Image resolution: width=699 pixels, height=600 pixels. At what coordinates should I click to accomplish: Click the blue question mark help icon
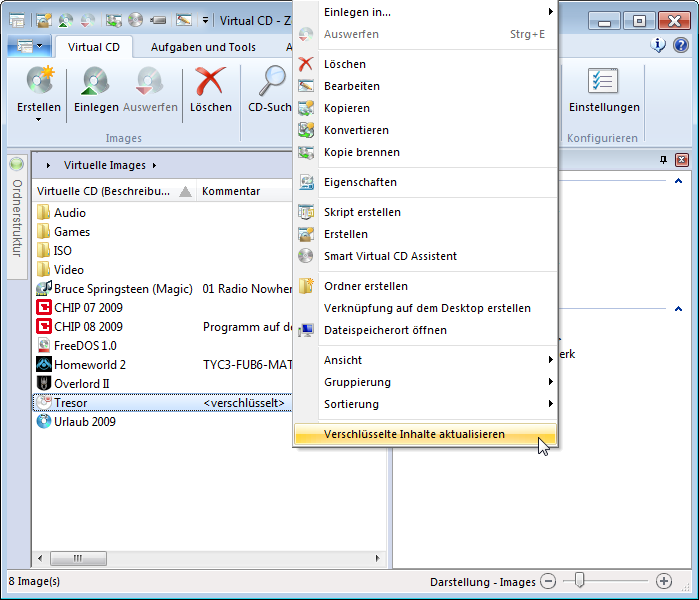pos(681,45)
